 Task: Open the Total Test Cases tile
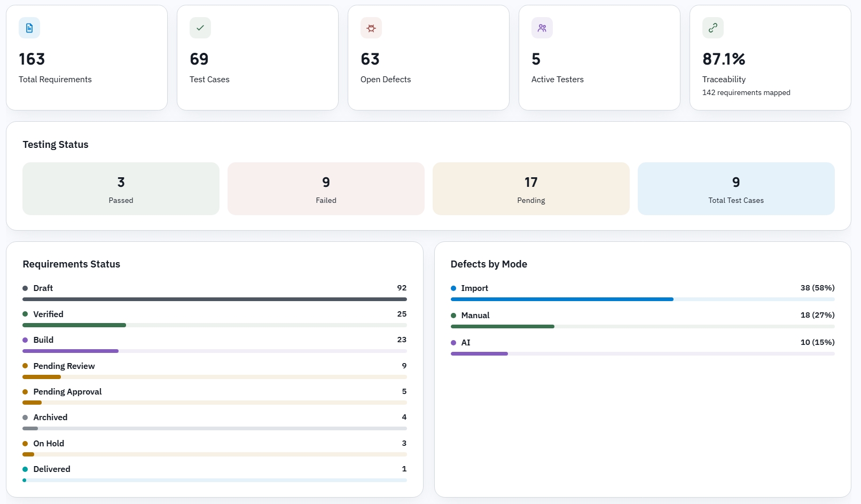(736, 188)
